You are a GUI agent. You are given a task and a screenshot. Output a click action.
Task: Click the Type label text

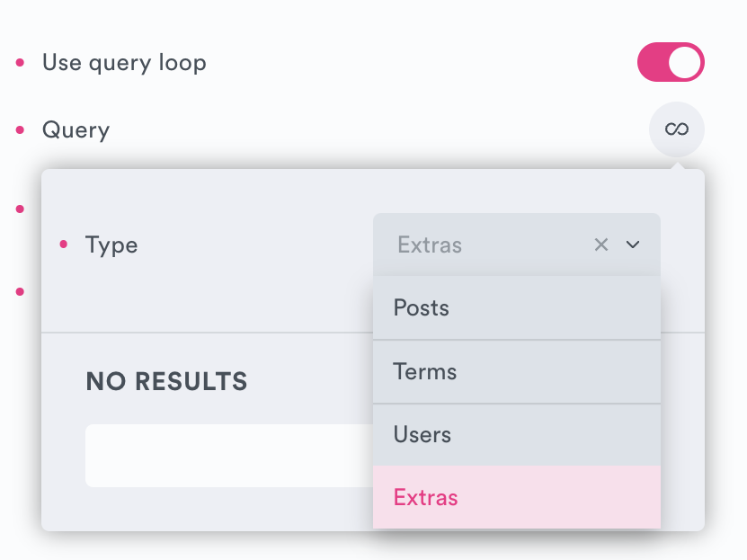[111, 244]
